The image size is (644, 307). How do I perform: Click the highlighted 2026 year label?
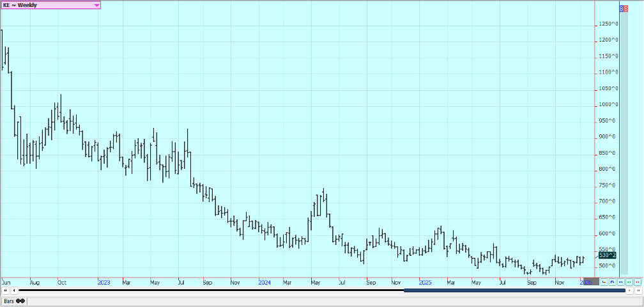coord(586,281)
